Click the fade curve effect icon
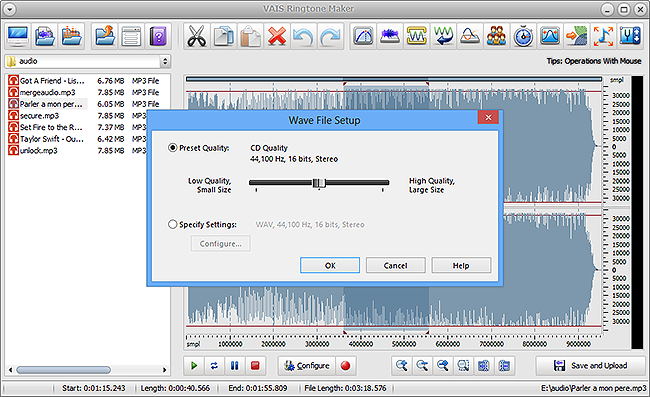Viewport: 650px width, 397px height. click(364, 36)
